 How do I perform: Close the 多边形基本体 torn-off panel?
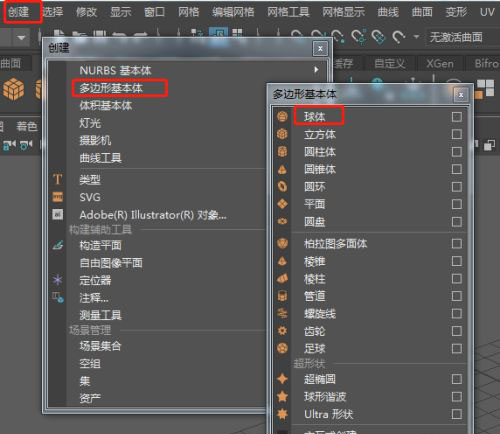[x=461, y=95]
